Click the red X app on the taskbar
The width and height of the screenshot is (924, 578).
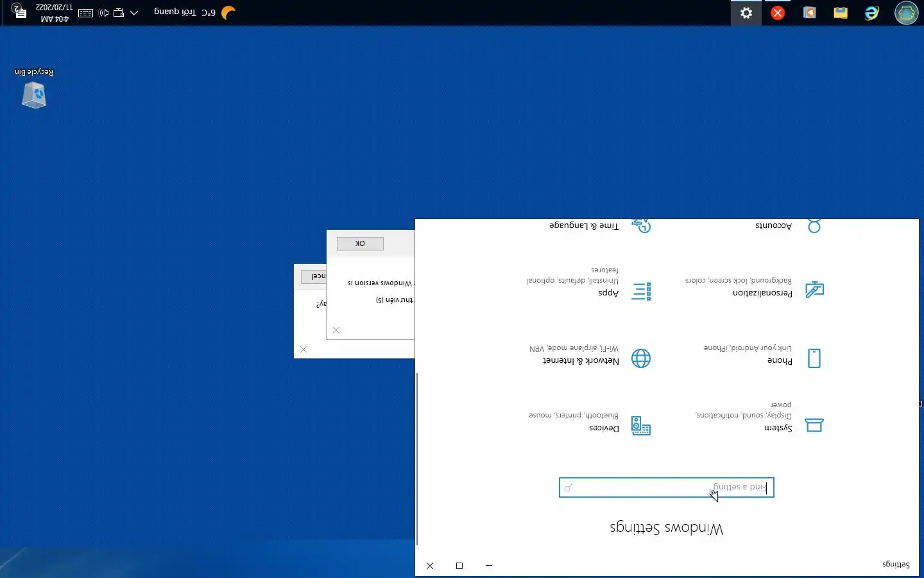[x=778, y=13]
